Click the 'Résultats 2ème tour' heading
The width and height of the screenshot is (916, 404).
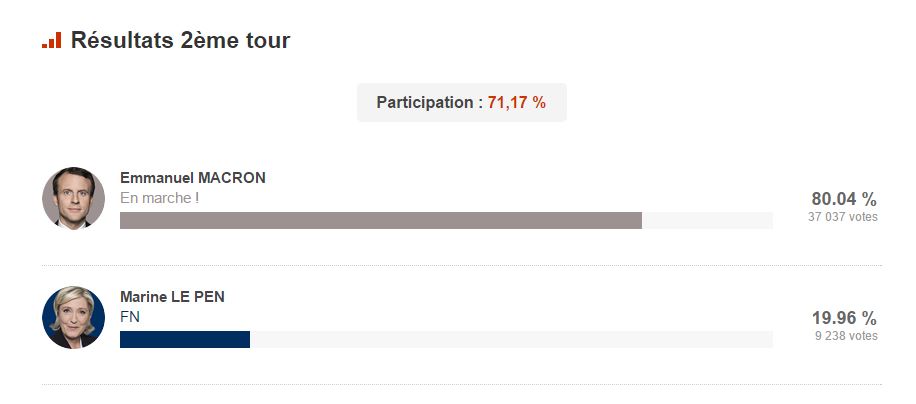point(180,41)
